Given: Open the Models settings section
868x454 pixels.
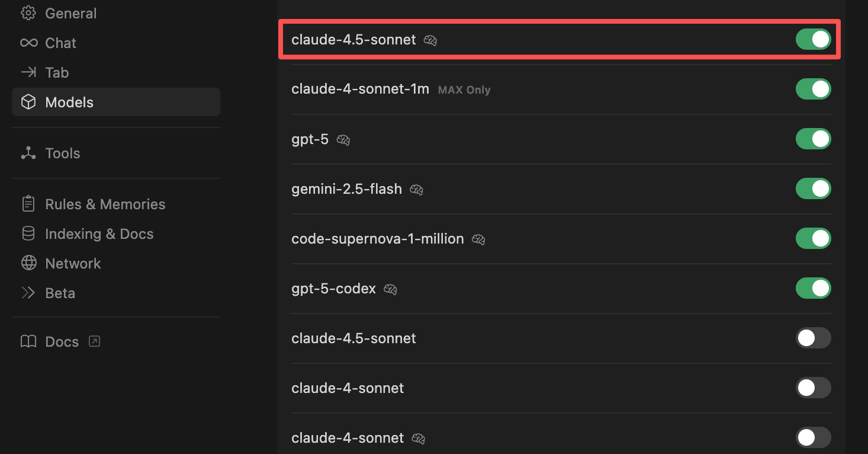Looking at the screenshot, I should coord(69,102).
